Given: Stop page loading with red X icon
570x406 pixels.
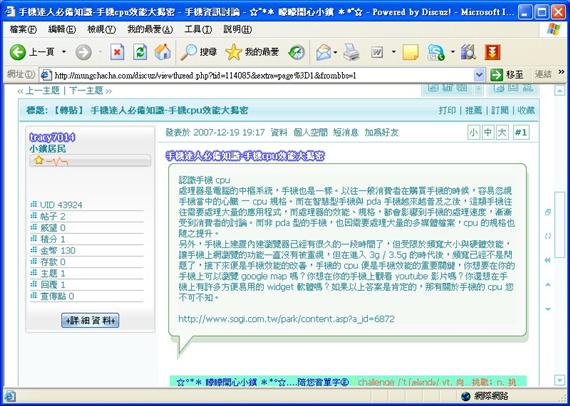Looking at the screenshot, I should 117,53.
